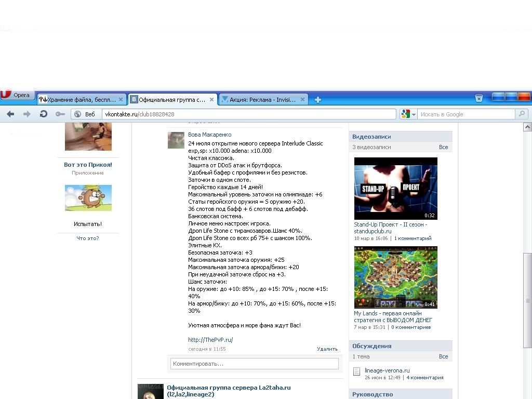This screenshot has height=399, width=532.
Task: Open the Google search engine dropdown
Action: coord(408,114)
